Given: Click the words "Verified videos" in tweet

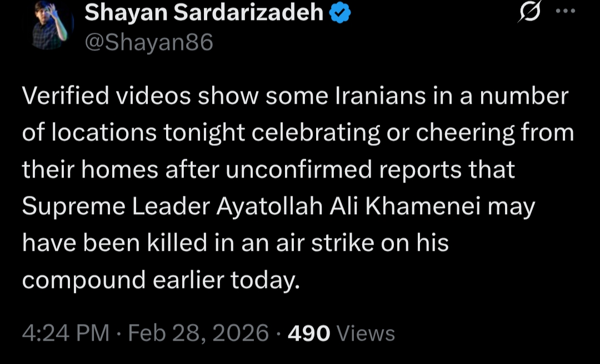Looking at the screenshot, I should pos(104,97).
